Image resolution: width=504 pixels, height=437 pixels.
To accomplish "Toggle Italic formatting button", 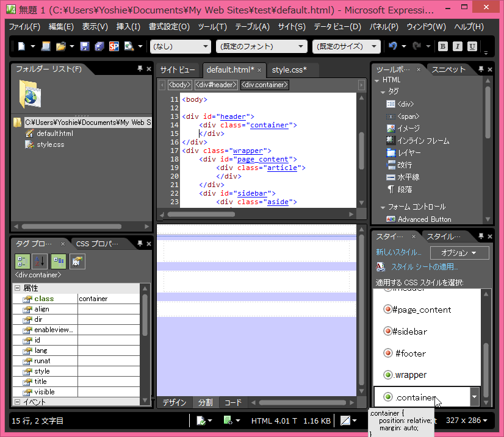I will pyautogui.click(x=457, y=46).
